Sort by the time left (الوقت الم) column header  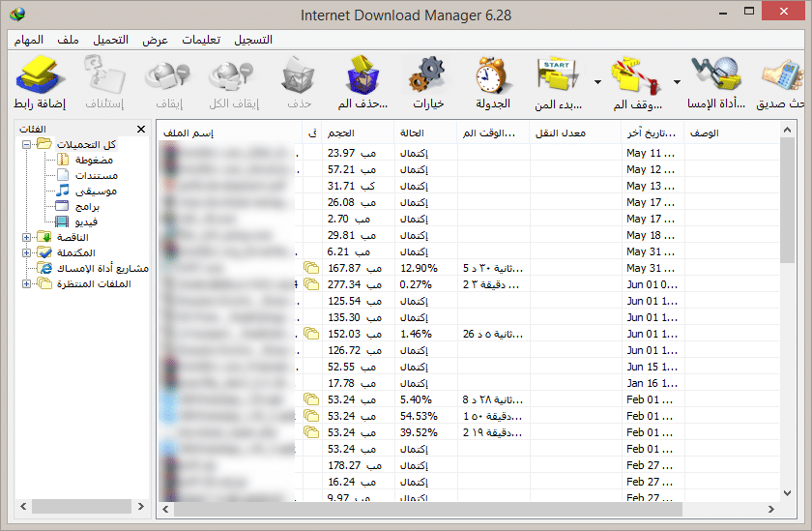point(493,133)
